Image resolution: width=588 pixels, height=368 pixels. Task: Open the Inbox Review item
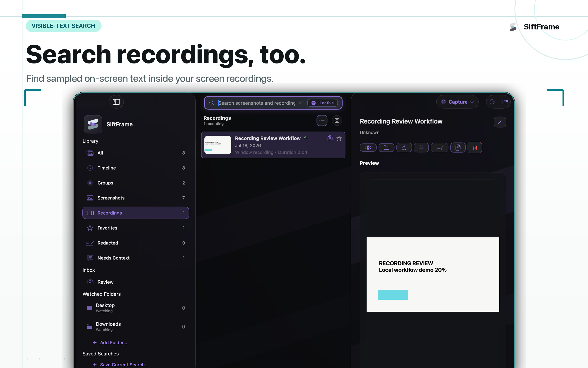[136, 282]
